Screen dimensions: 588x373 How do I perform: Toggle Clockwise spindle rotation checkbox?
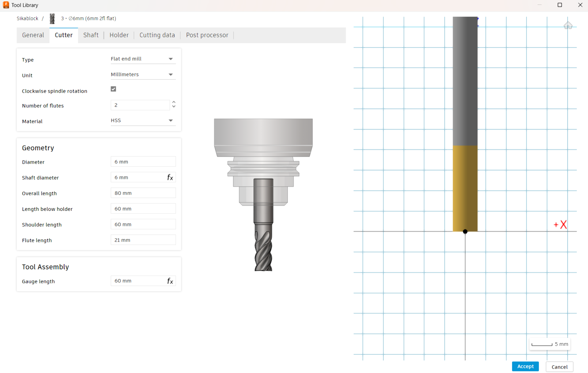click(x=113, y=89)
